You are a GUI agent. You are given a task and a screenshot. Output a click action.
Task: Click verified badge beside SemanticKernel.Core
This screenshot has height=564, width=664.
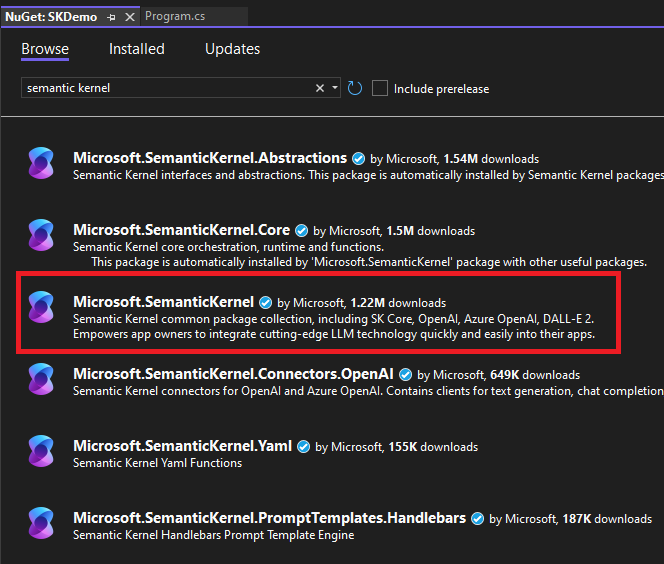(x=302, y=231)
